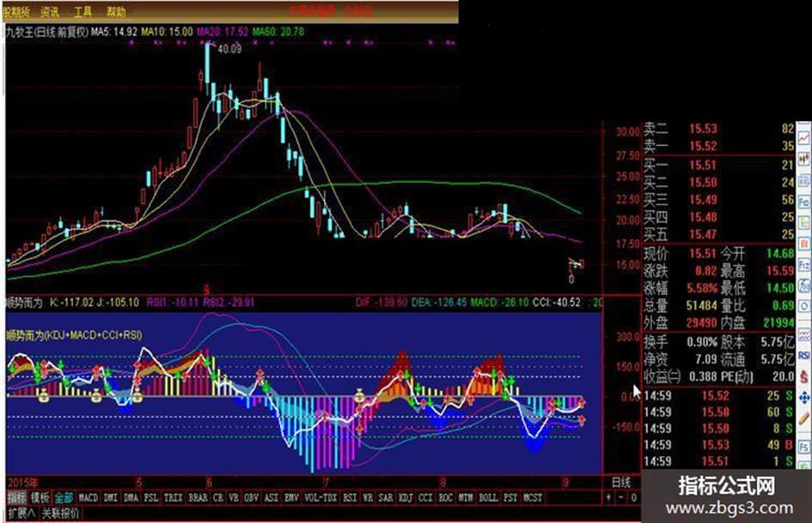Select the DMA indicator tab
This screenshot has height=523, width=812.
(x=131, y=497)
